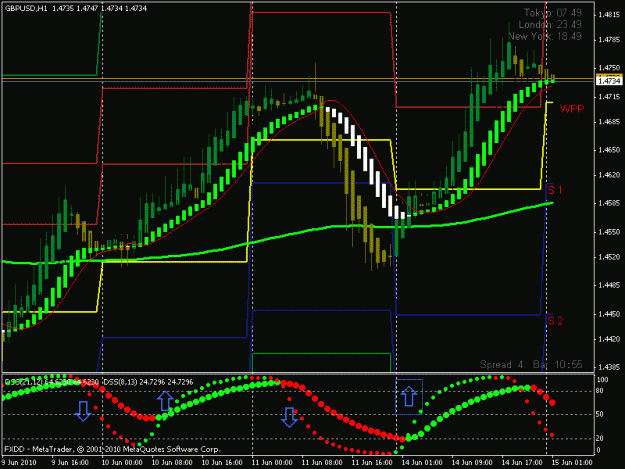Select the blue up arrow inside the rectangle
This screenshot has height=469, width=625.
click(x=409, y=396)
